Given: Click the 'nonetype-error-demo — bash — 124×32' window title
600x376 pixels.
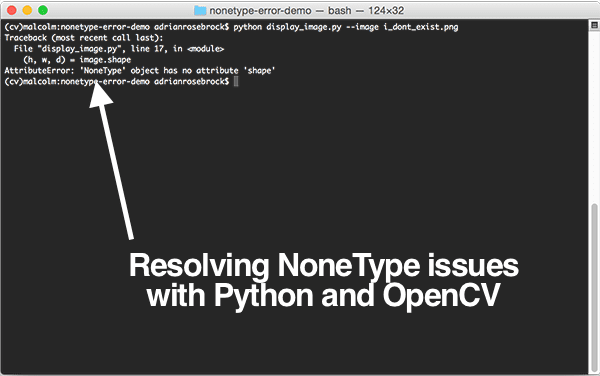Looking at the screenshot, I should pos(307,10).
